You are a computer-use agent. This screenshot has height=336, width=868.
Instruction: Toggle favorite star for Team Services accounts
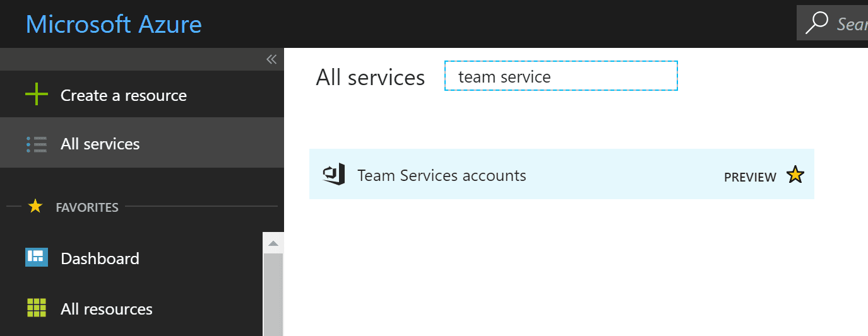pyautogui.click(x=795, y=175)
